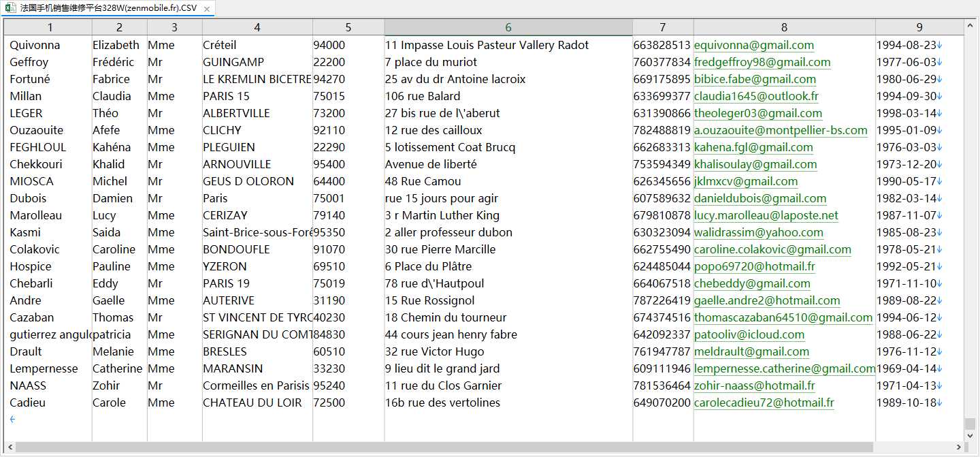The height and width of the screenshot is (457, 980).
Task: Select the city cell 'ALBERTVILLE'
Action: [x=236, y=113]
